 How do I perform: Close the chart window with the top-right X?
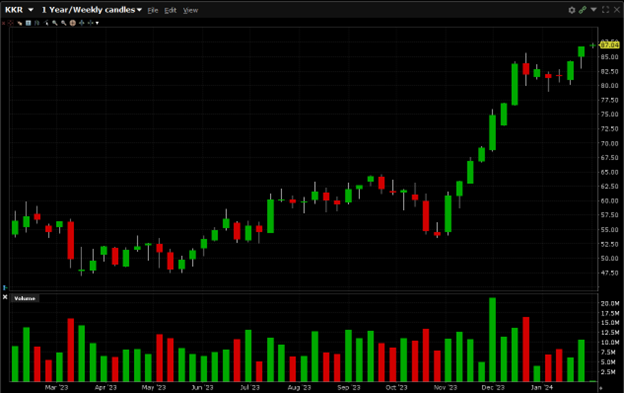coord(617,10)
